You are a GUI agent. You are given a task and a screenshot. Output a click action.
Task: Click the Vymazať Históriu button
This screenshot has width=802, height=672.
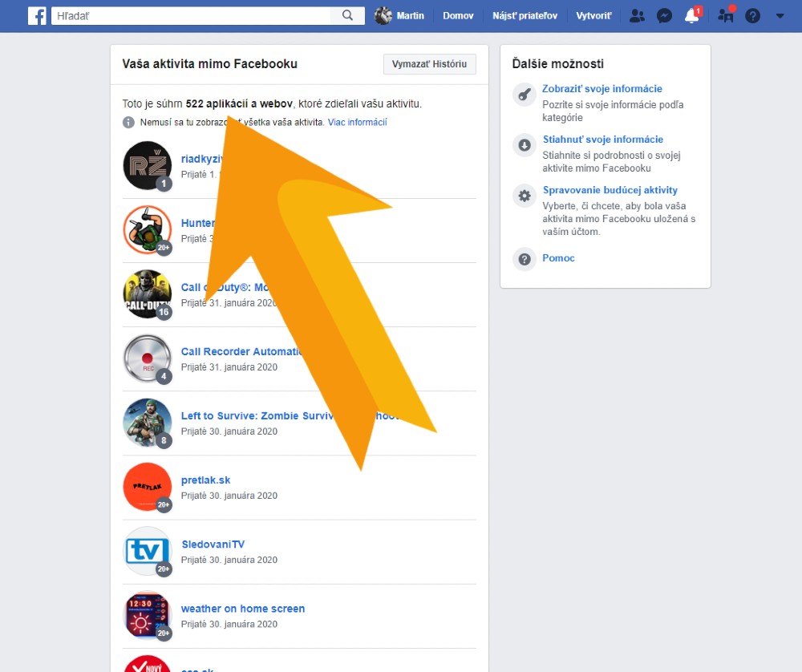[x=429, y=64]
